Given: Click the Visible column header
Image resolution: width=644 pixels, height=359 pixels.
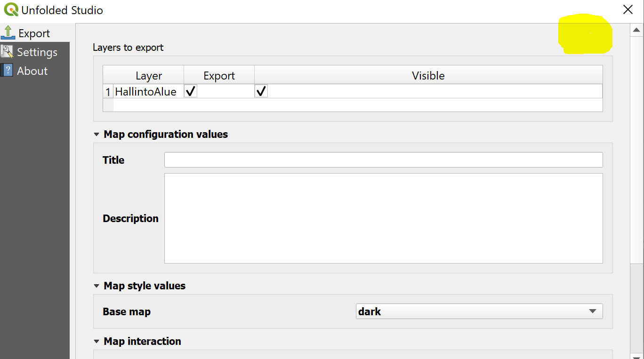Looking at the screenshot, I should tap(428, 75).
